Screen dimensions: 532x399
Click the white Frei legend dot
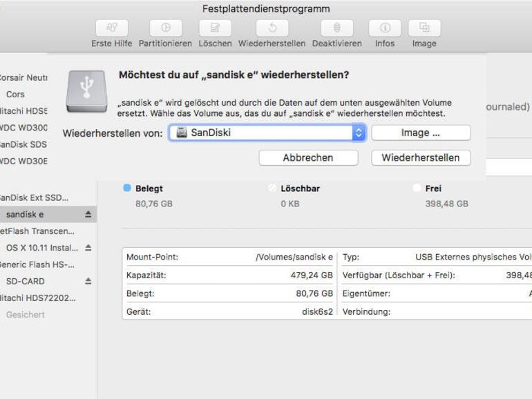click(x=417, y=188)
